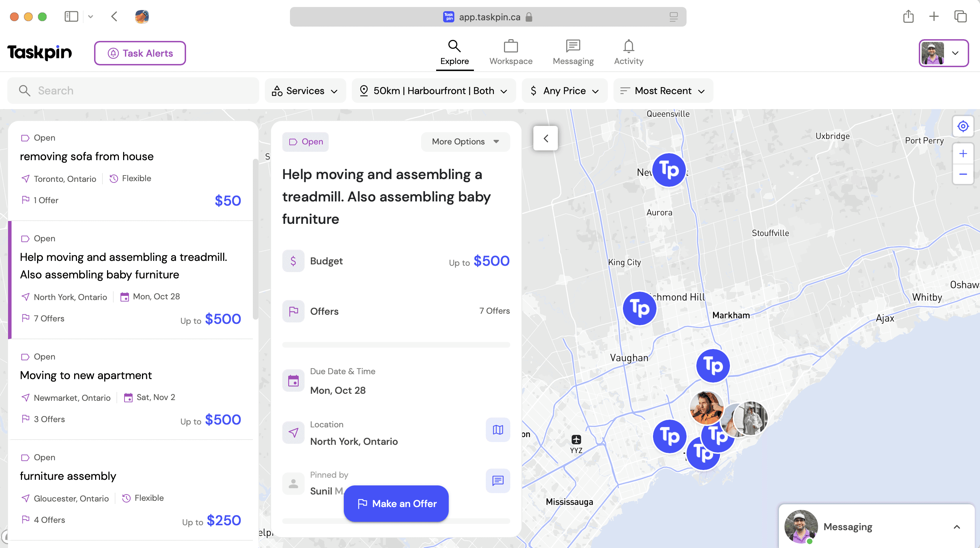Screen dimensions: 980x548
Task: Click the Task Alerts button
Action: [x=140, y=53]
